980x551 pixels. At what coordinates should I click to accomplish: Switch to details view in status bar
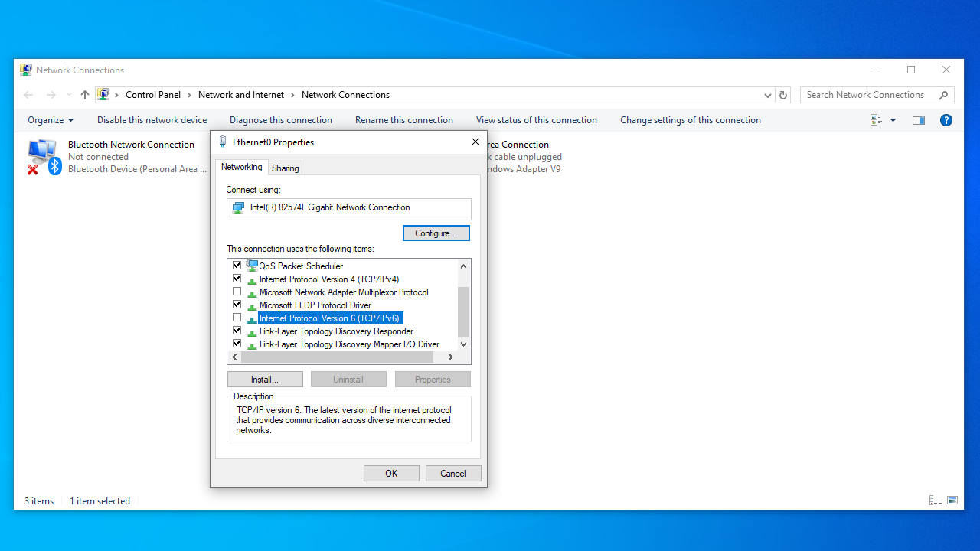(x=936, y=500)
